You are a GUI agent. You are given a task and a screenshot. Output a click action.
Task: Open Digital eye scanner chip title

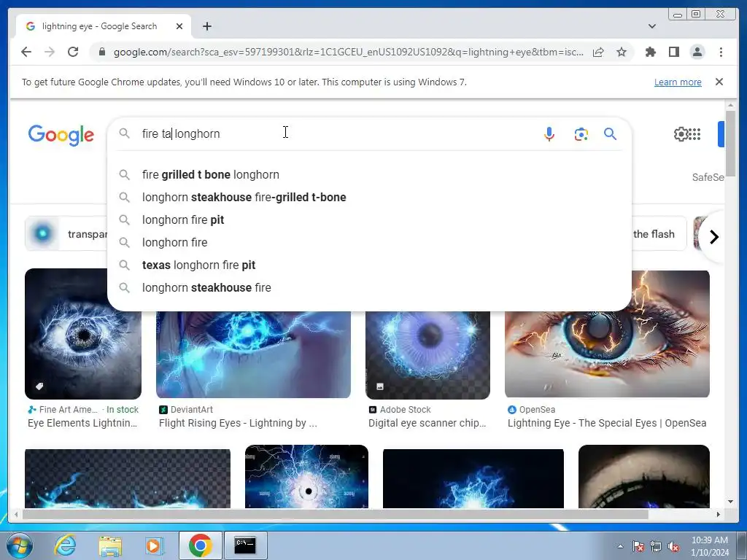427,423
